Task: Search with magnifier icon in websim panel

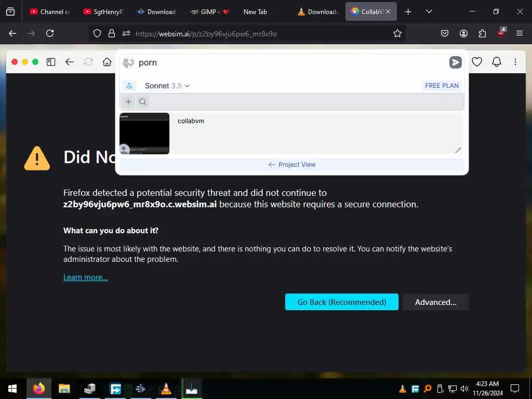Action: click(x=143, y=102)
